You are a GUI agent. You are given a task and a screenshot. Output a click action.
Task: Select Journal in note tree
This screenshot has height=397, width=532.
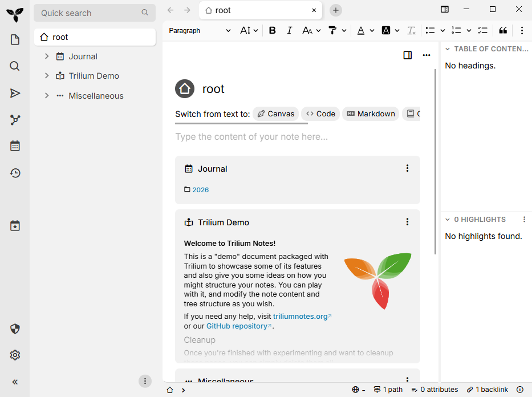[83, 56]
